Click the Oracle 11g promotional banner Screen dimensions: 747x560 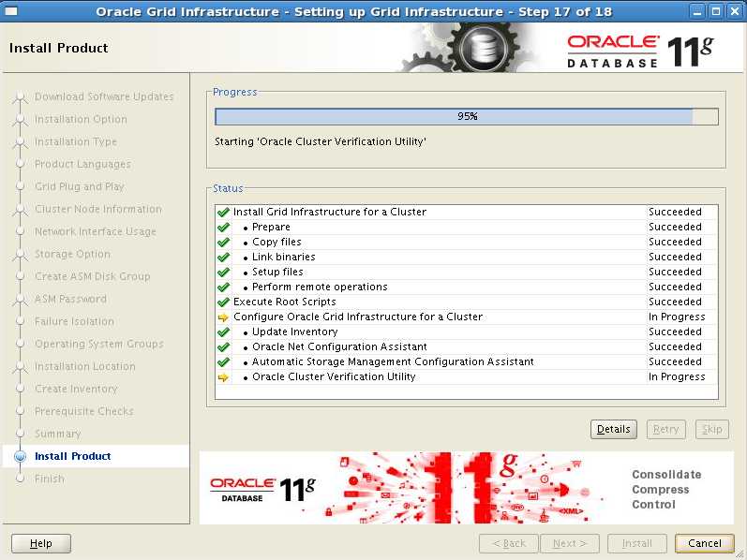pos(467,488)
